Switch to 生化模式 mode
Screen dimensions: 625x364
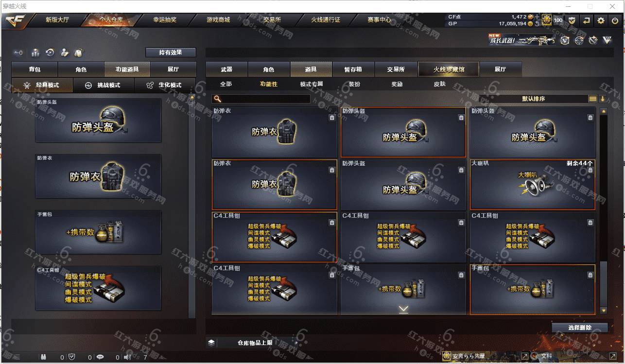point(165,85)
